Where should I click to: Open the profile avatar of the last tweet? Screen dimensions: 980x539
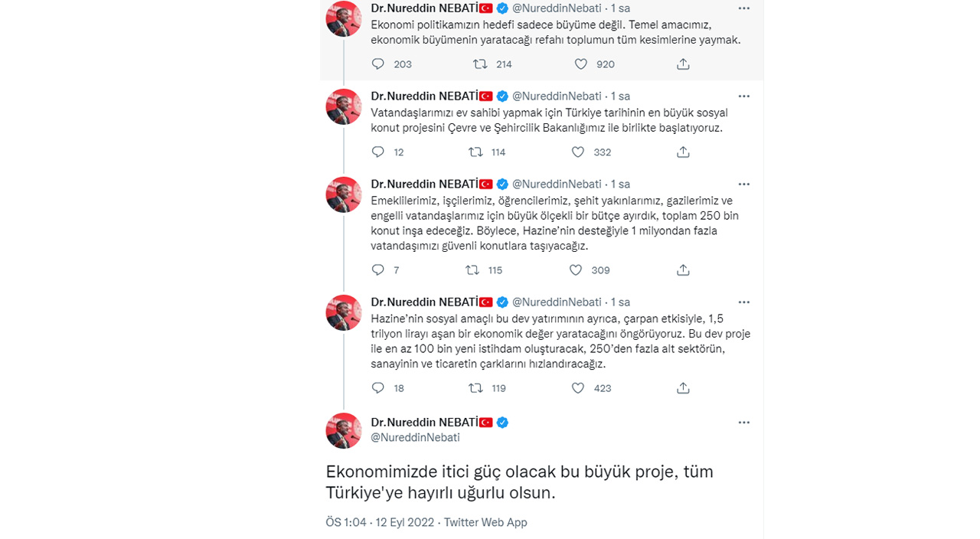tap(343, 430)
